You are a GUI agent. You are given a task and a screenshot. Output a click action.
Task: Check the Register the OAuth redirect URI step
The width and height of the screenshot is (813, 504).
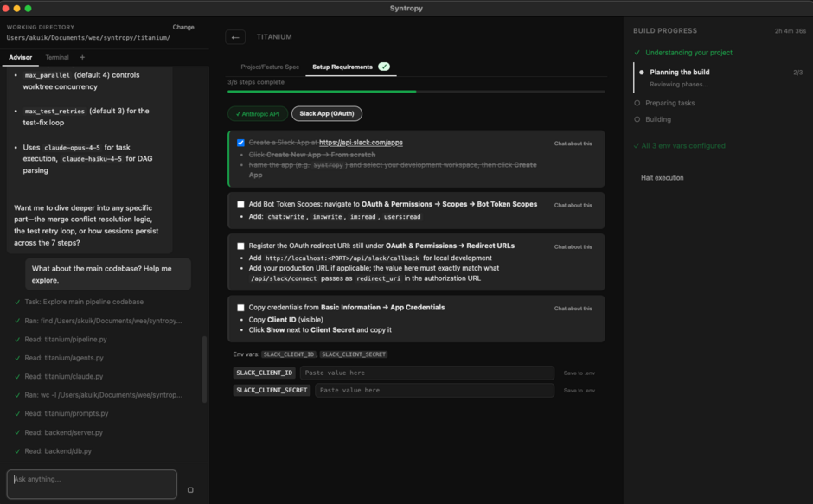pos(240,246)
